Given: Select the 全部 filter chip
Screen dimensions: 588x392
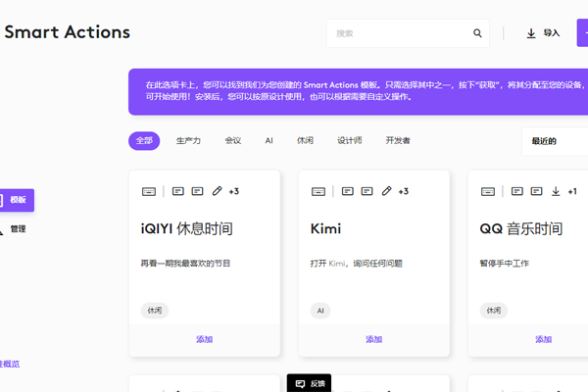Looking at the screenshot, I should [x=144, y=141].
